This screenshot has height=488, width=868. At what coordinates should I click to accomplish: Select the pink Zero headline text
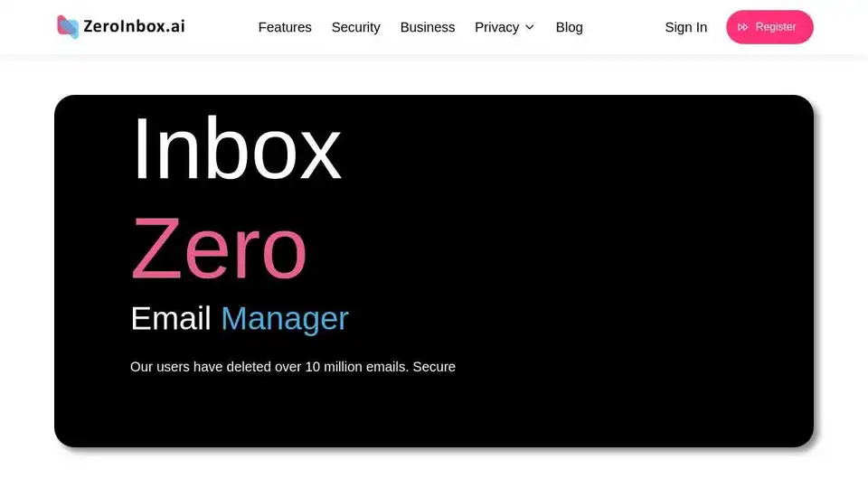[219, 248]
